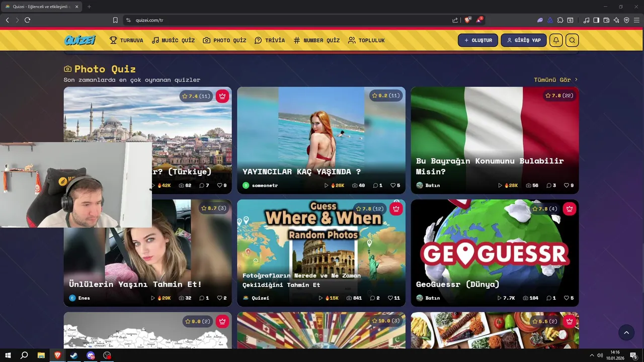Select Number Quiz in navigation

click(316, 40)
